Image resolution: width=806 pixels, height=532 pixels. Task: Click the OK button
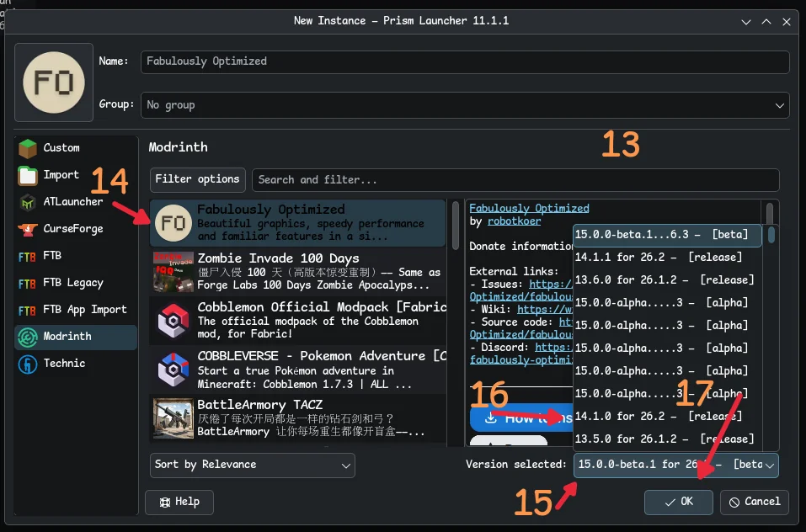[x=679, y=503]
